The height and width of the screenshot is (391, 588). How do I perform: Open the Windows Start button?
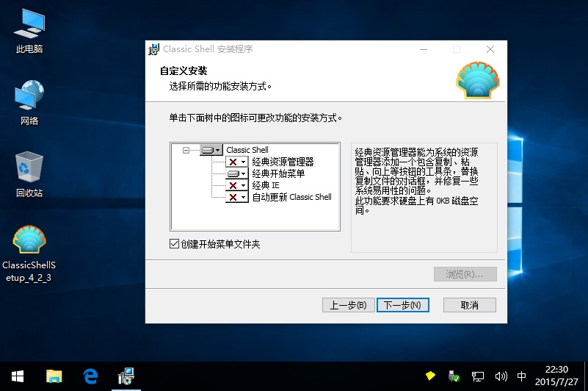click(x=18, y=376)
